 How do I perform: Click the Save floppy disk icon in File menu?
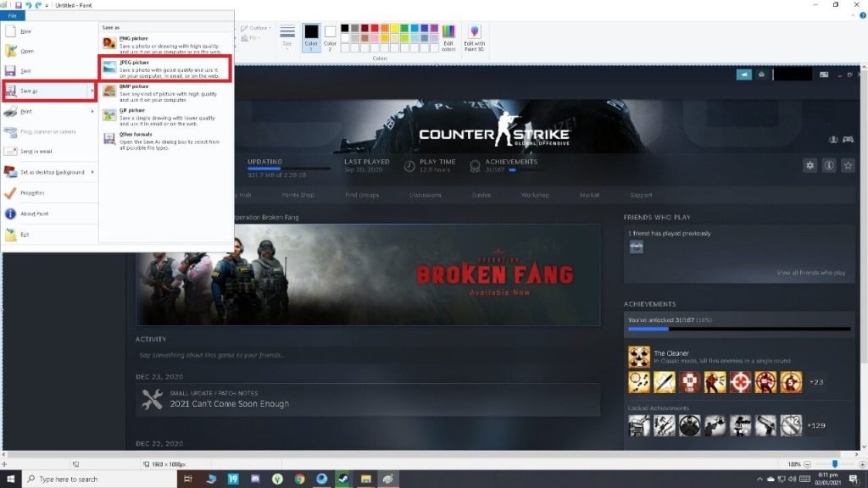pos(10,71)
